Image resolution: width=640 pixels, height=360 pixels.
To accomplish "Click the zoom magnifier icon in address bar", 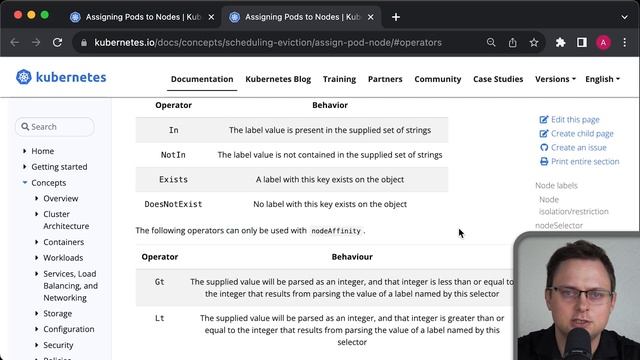I will 491,42.
